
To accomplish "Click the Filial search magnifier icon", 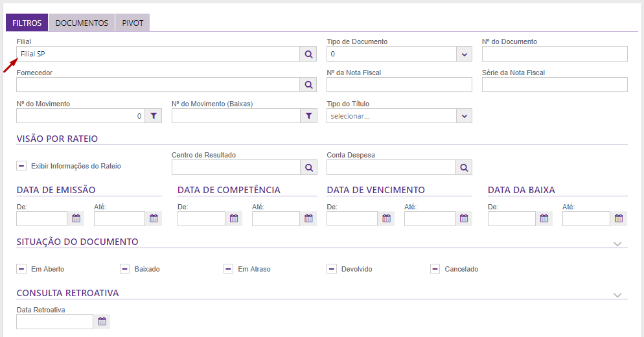I will tap(309, 54).
